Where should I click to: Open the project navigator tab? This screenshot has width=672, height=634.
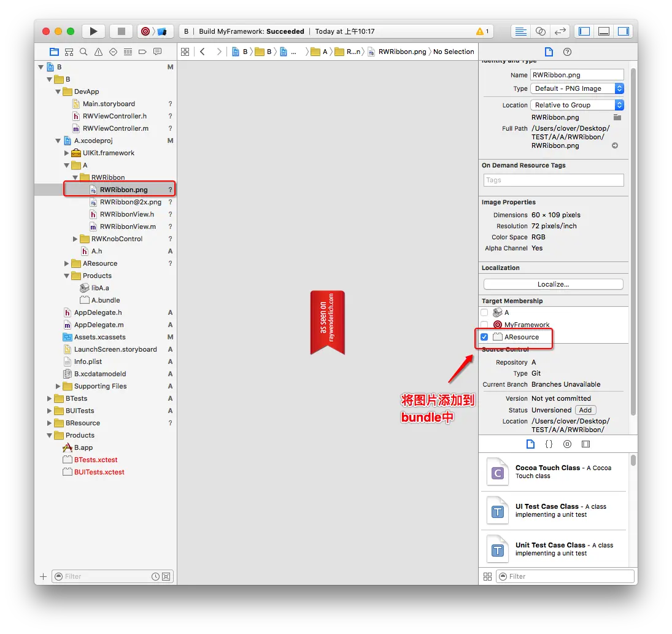[54, 52]
